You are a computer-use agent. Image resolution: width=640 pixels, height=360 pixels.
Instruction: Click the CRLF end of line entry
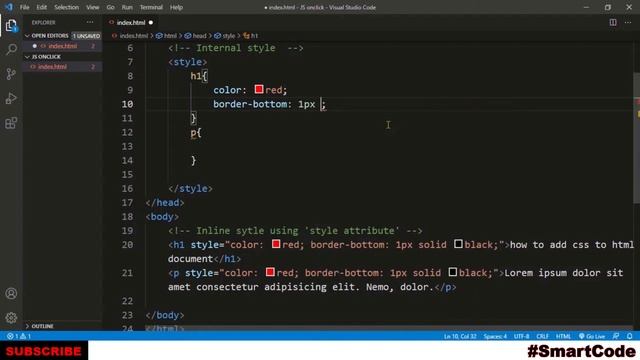pyautogui.click(x=542, y=336)
